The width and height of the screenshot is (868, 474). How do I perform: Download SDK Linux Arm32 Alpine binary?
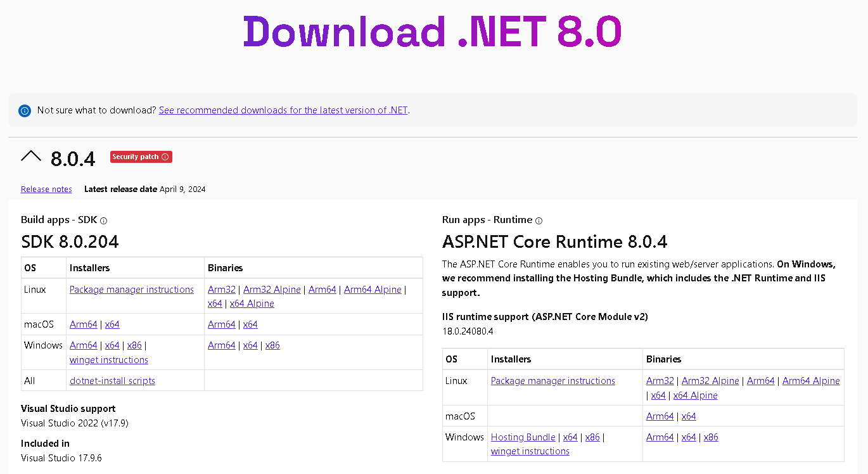click(x=272, y=290)
